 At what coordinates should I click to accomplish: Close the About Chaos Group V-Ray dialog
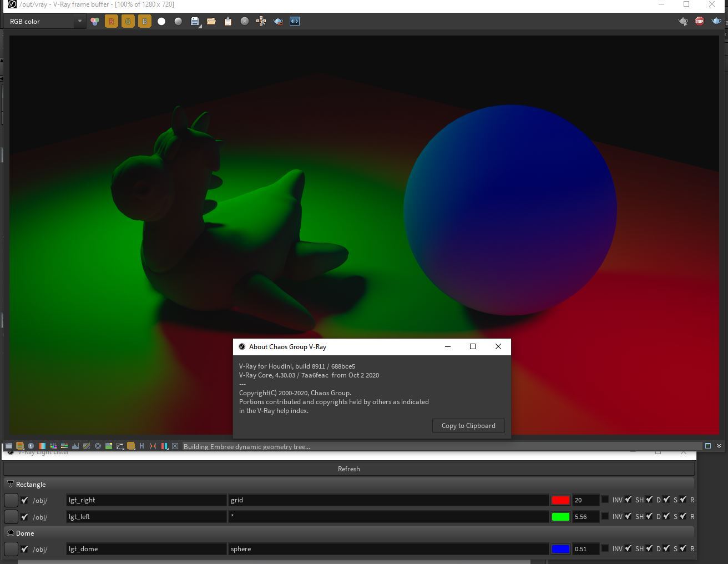coord(498,346)
